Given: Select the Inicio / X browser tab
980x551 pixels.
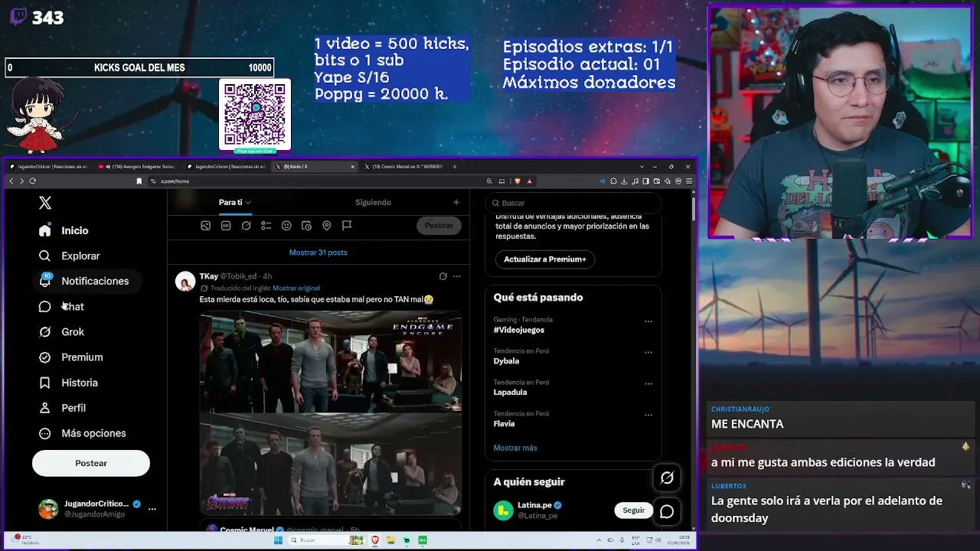Looking at the screenshot, I should click(316, 167).
